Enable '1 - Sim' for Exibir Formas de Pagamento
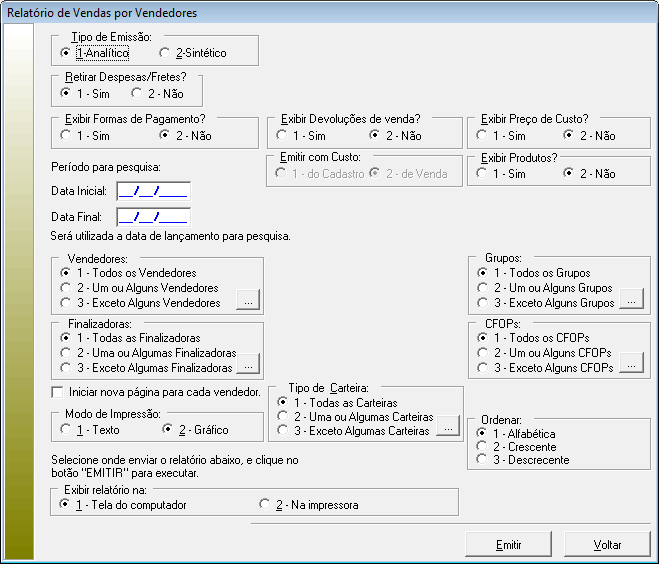Image resolution: width=659 pixels, height=564 pixels. (x=66, y=134)
